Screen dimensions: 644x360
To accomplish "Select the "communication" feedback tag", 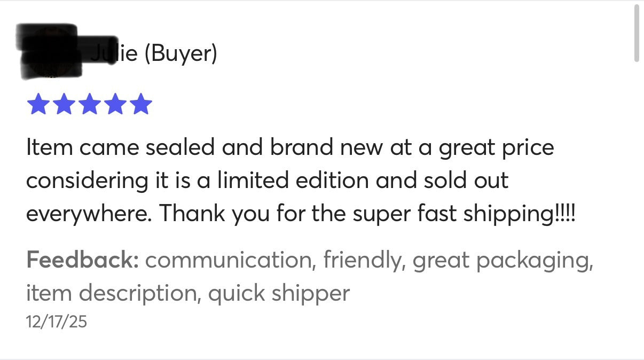I will (228, 260).
